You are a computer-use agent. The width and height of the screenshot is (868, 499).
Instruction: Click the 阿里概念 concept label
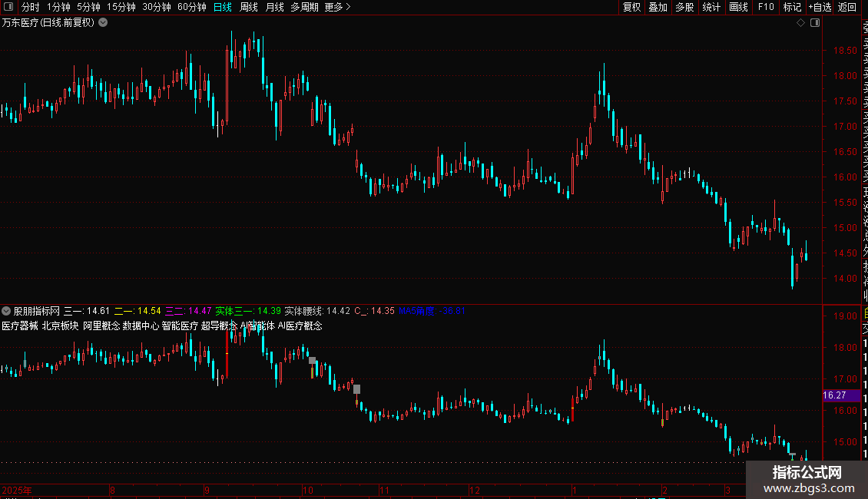point(101,326)
